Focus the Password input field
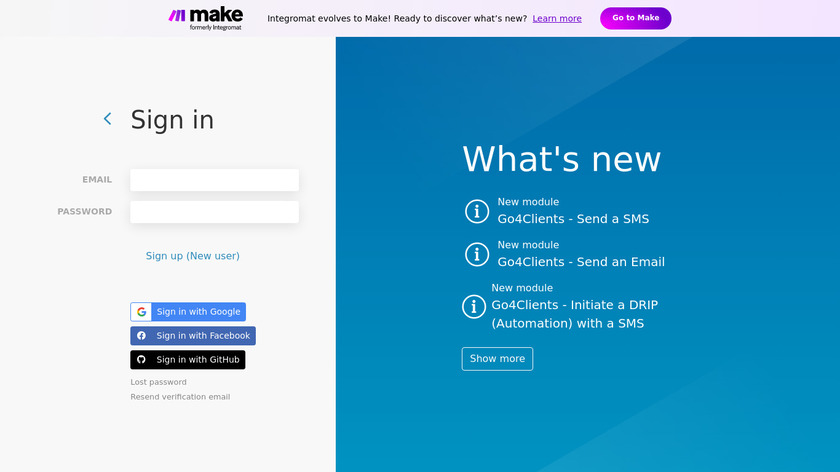The image size is (840, 472). (214, 212)
